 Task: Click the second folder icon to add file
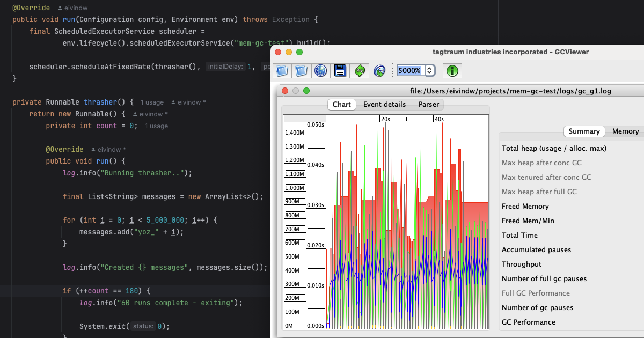(302, 70)
